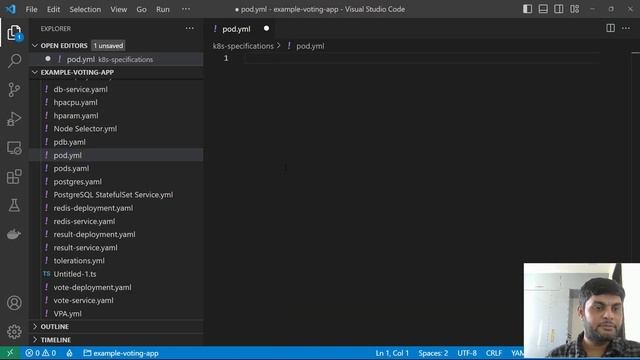The height and width of the screenshot is (360, 640).
Task: Open Customize Layout icon in title bar
Action: pyautogui.click(x=574, y=9)
